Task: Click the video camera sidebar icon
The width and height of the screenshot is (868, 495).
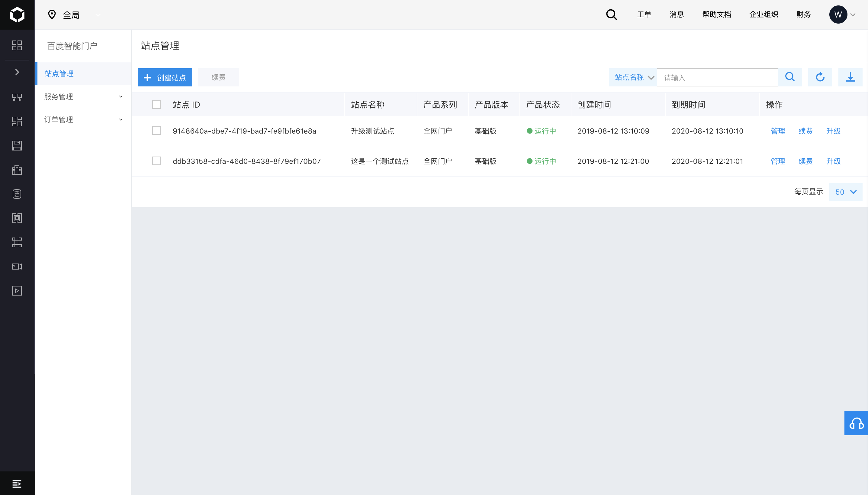Action: click(17, 267)
